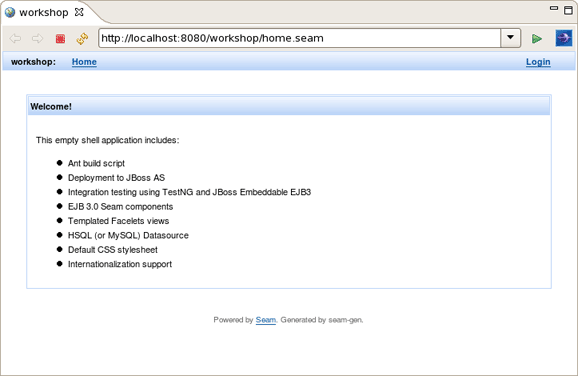Click into the URL address field
Image resolution: width=578 pixels, height=376 pixels.
point(299,38)
